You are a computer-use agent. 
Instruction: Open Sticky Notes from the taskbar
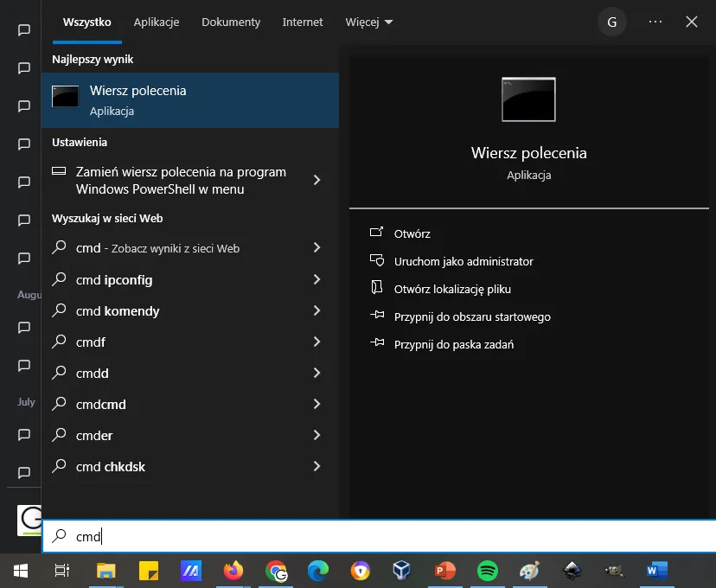point(149,571)
